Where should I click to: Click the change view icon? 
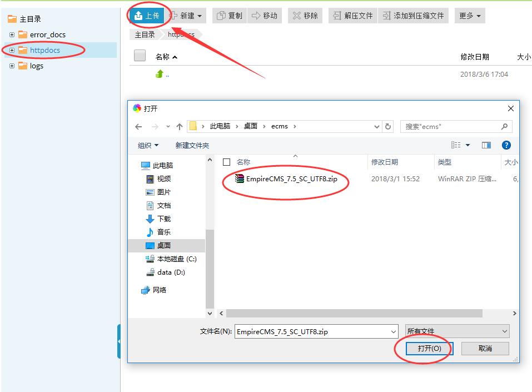click(x=456, y=145)
